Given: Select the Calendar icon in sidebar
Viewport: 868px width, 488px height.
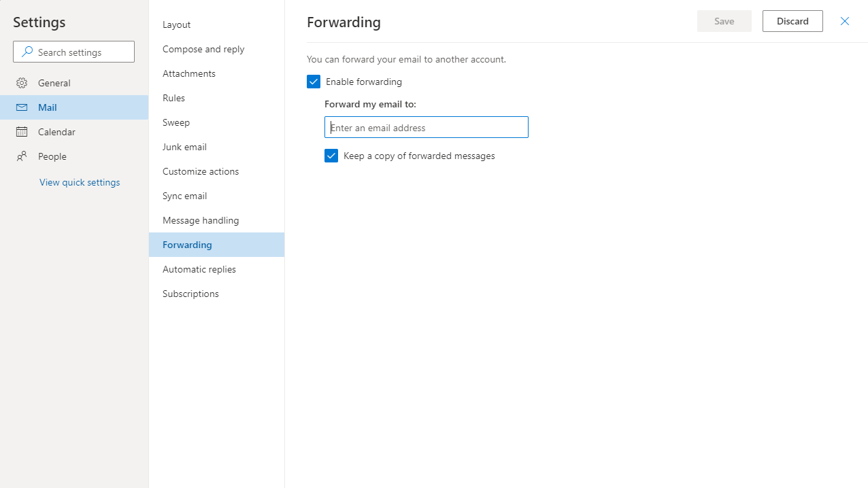Looking at the screenshot, I should 22,131.
